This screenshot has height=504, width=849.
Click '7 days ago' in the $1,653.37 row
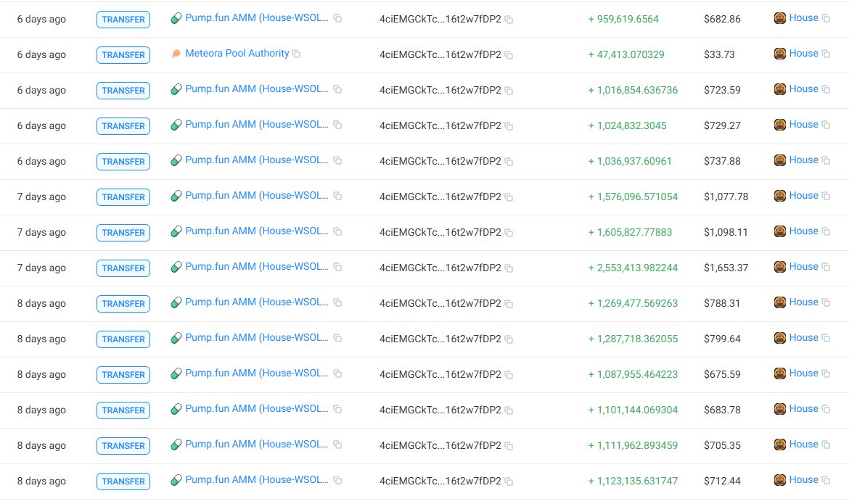(41, 268)
